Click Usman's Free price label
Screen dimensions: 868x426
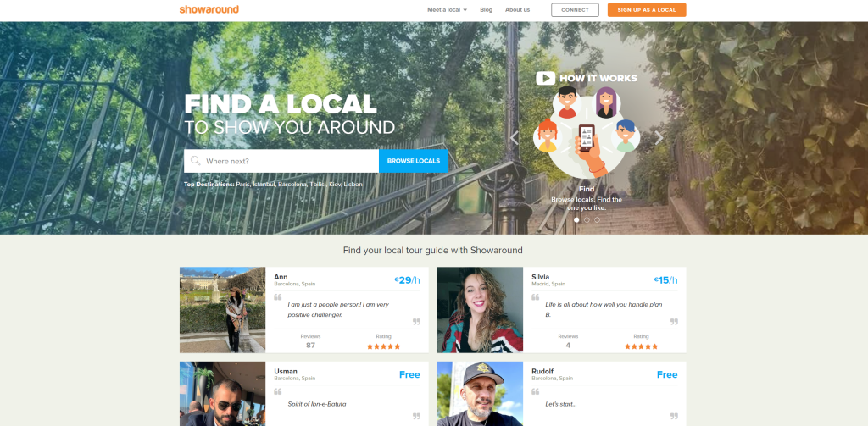pyautogui.click(x=409, y=374)
